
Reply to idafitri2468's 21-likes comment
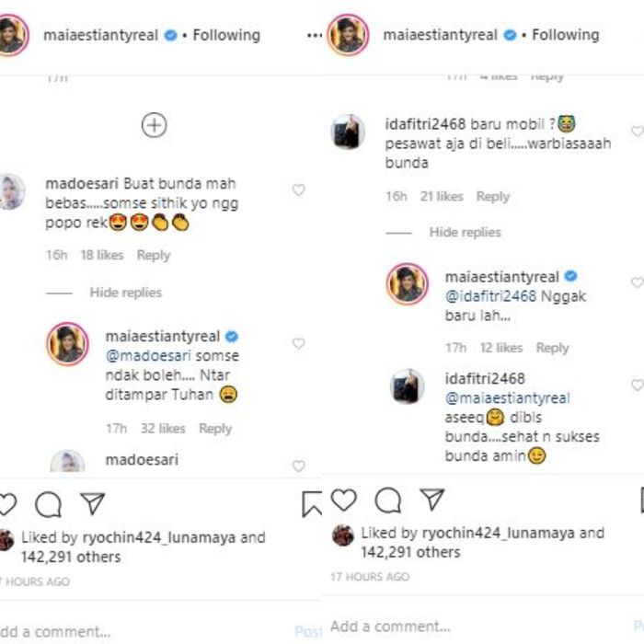492,196
